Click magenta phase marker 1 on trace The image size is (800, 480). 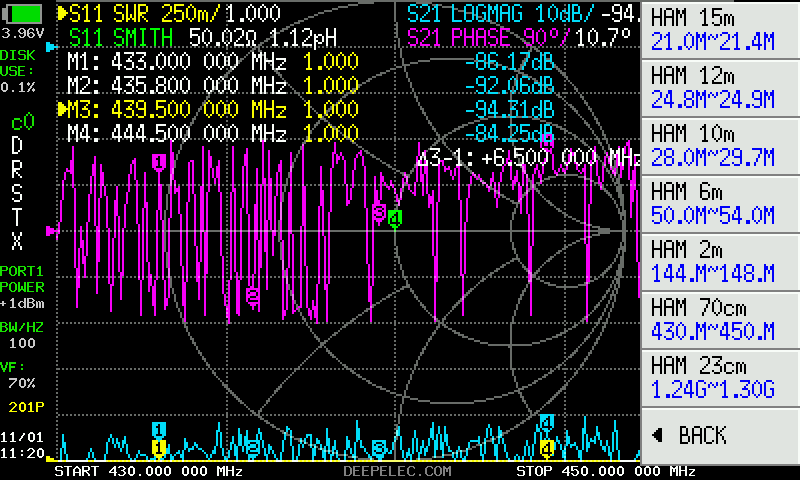point(159,163)
